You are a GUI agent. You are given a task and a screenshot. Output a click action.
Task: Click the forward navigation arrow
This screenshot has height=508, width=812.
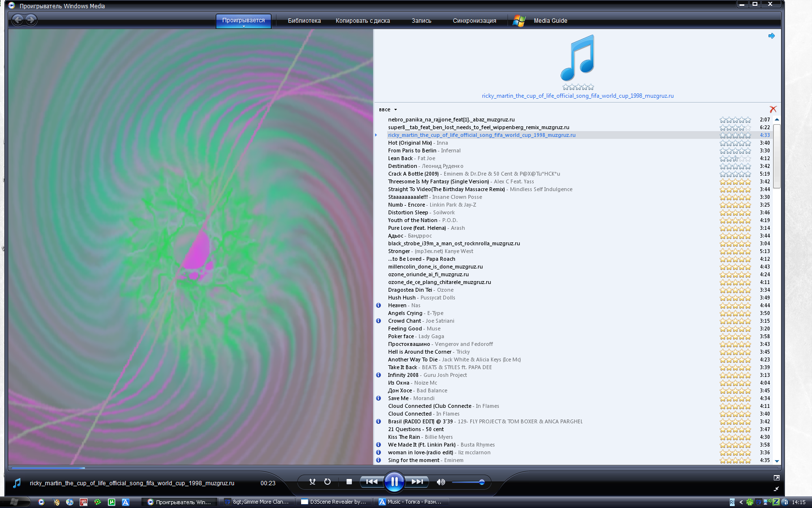click(31, 20)
